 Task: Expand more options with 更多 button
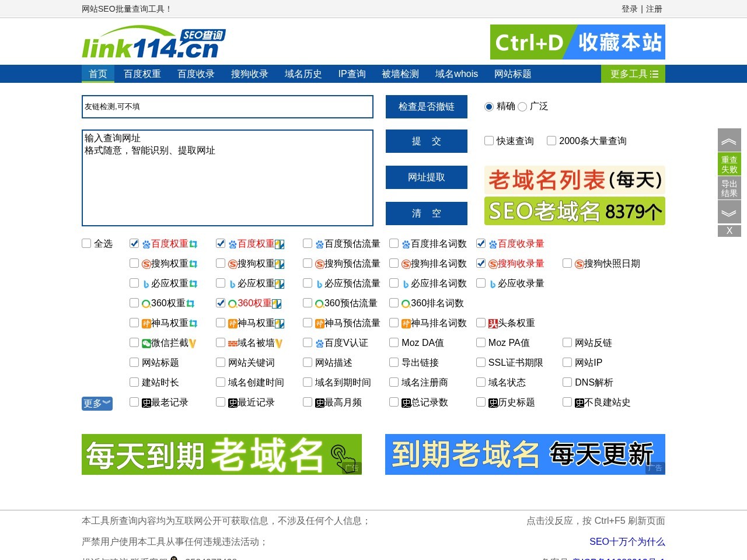click(97, 403)
